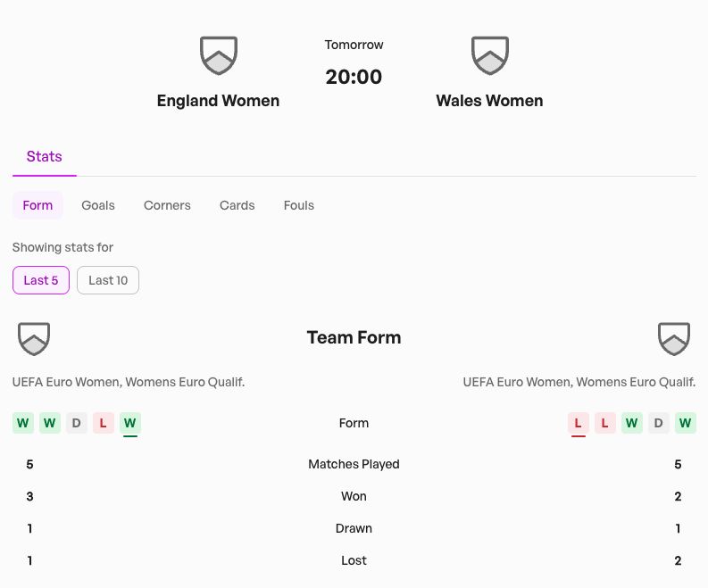Click England's grey D form badge
This screenshot has width=708, height=588.
tap(77, 423)
